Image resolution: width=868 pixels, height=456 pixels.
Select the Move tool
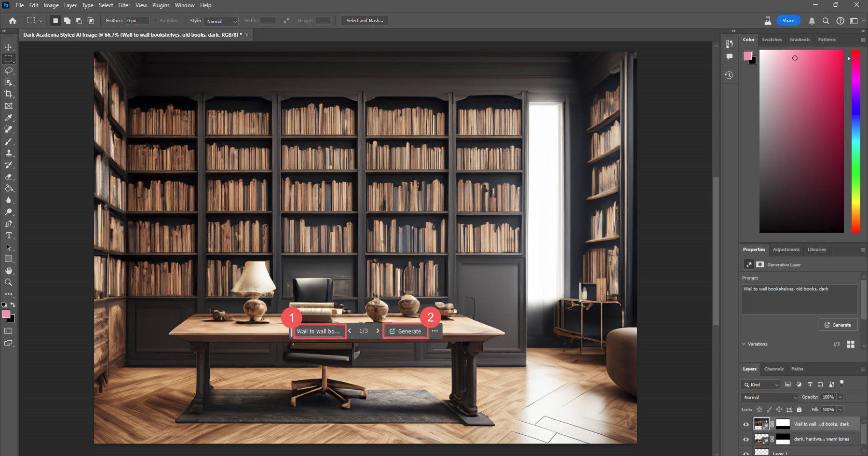(x=9, y=46)
